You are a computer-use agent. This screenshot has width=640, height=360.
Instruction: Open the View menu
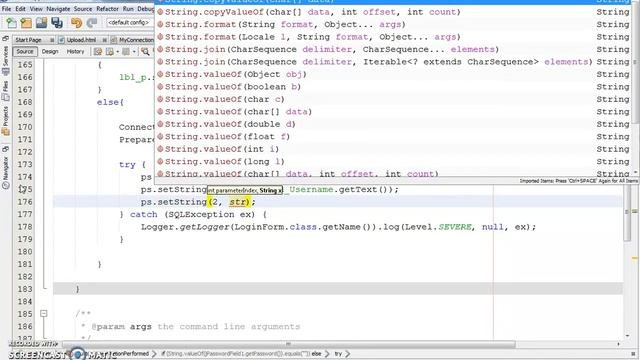(x=36, y=9)
